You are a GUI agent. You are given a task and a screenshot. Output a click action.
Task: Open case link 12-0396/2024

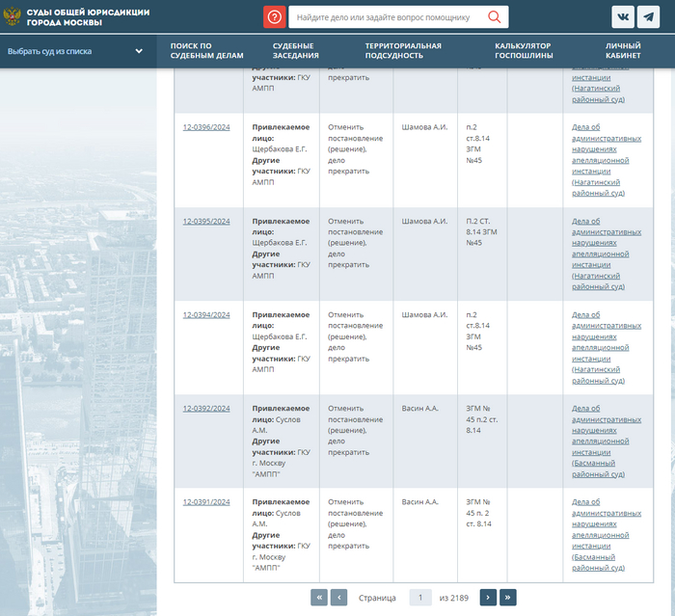coord(206,127)
